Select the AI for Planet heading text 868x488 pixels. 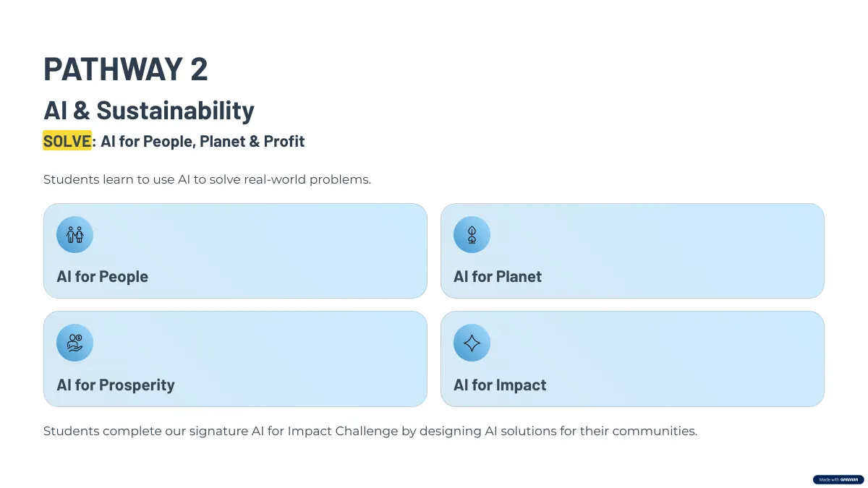[498, 277]
